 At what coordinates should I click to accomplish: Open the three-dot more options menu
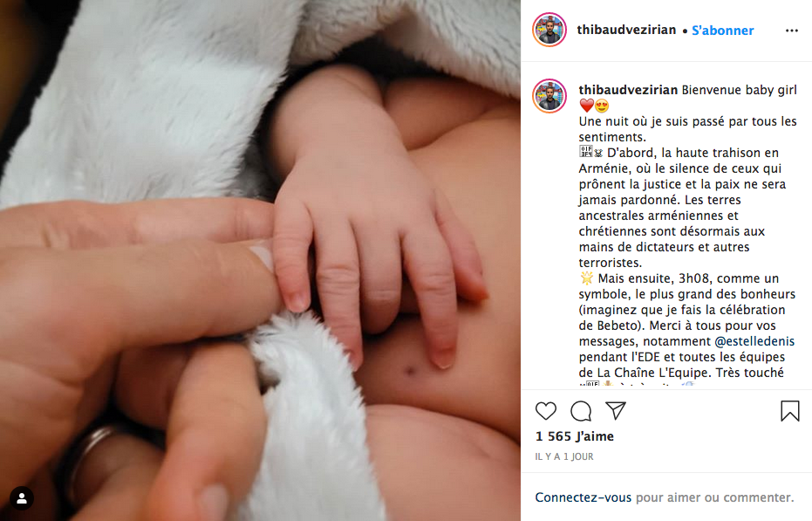[791, 31]
